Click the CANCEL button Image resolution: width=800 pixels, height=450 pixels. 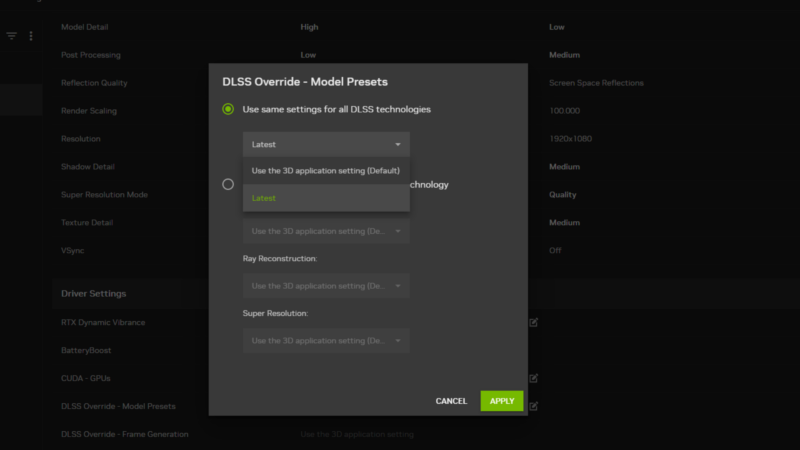(x=451, y=401)
